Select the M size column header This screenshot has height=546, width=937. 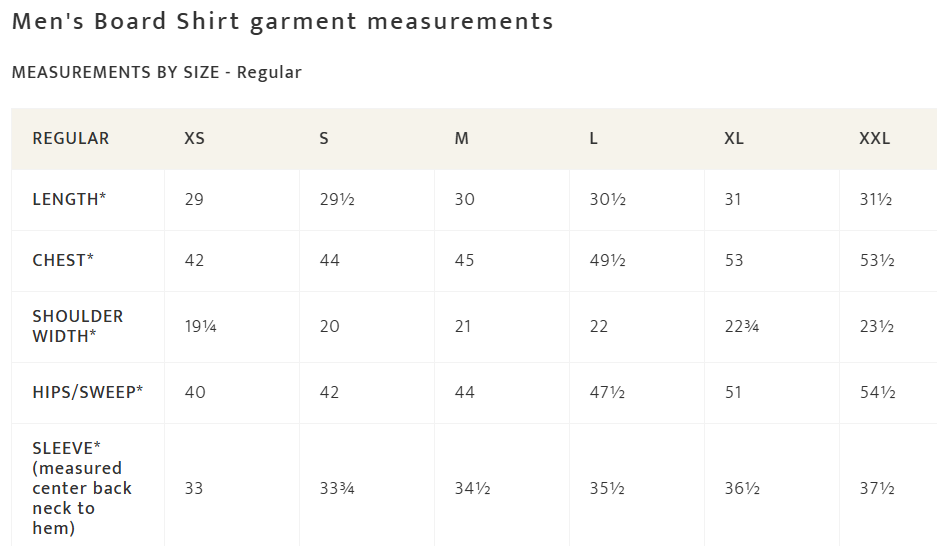click(461, 138)
